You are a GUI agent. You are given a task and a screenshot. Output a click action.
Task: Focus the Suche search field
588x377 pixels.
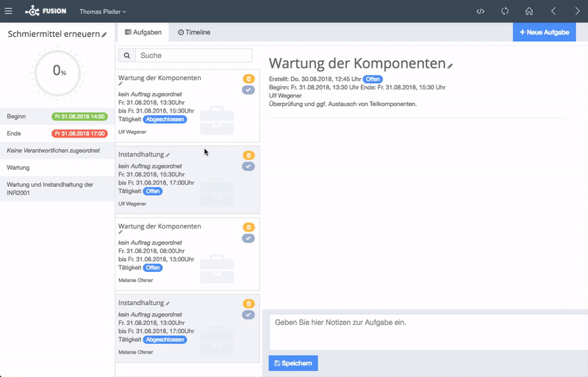(194, 56)
